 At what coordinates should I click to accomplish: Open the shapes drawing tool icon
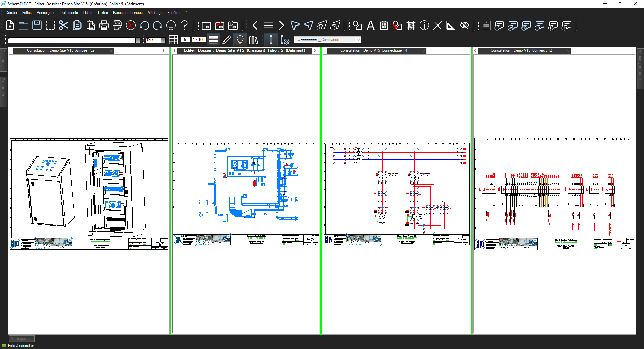point(357,26)
